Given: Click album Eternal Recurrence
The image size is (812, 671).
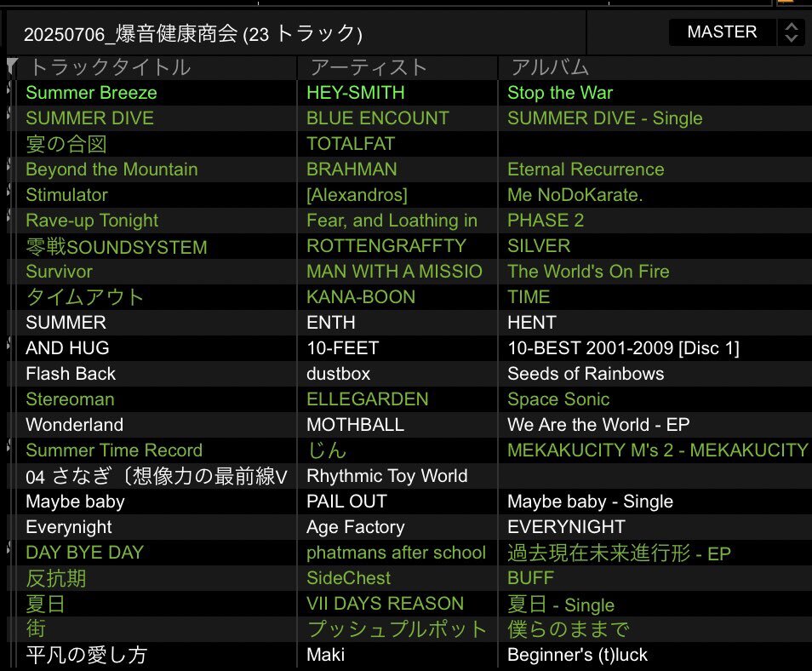Looking at the screenshot, I should click(586, 169).
